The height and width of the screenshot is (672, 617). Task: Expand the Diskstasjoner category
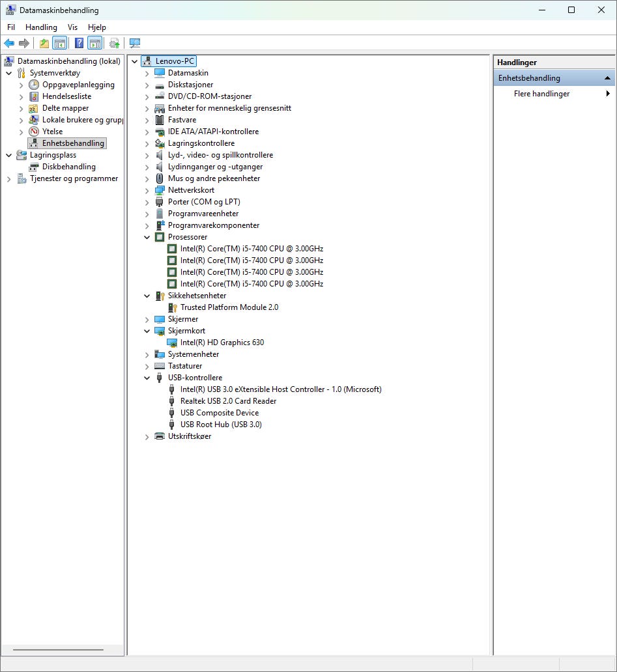[147, 85]
